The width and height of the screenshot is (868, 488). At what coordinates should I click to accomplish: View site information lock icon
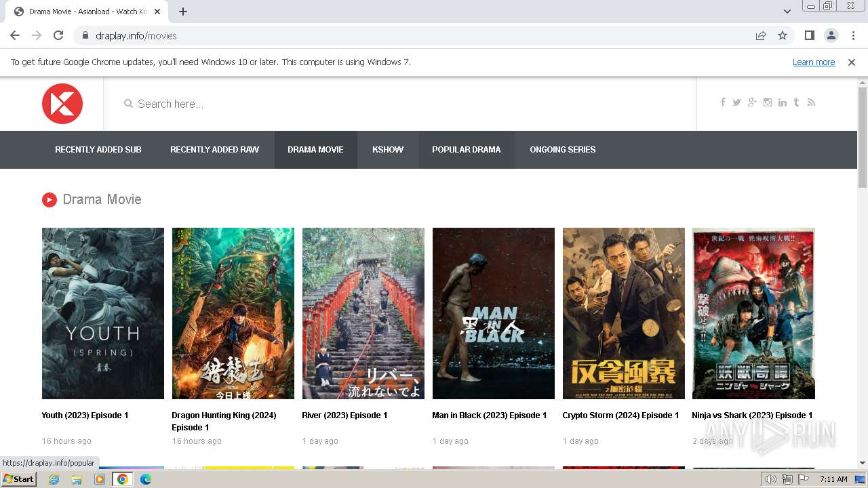[x=85, y=35]
